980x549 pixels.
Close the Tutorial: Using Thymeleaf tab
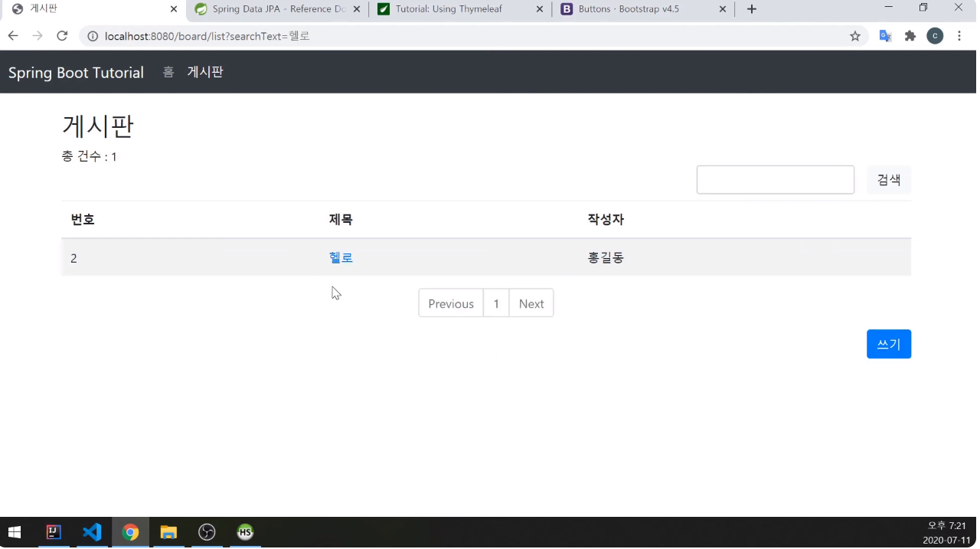tap(540, 9)
